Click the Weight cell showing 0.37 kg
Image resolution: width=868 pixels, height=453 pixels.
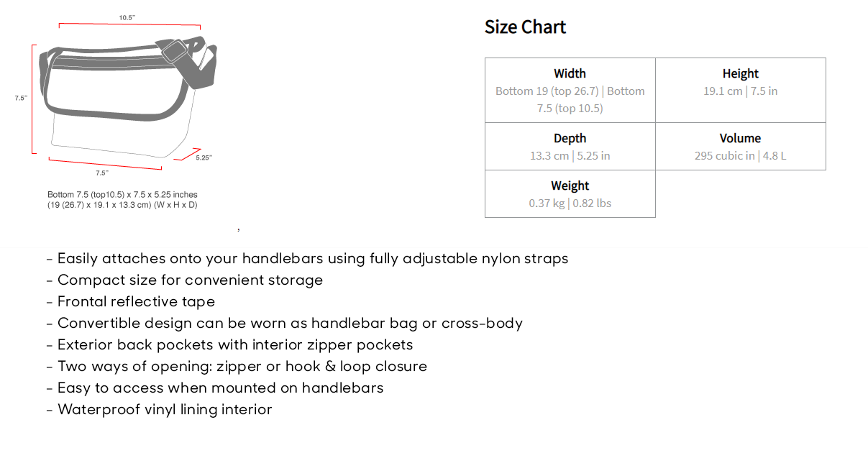tap(570, 194)
